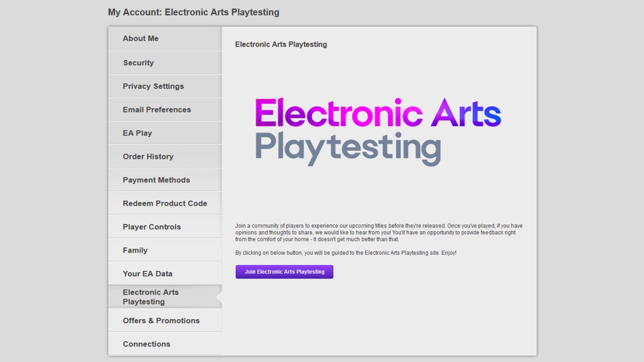View Order History
The image size is (644, 362).
click(x=165, y=157)
